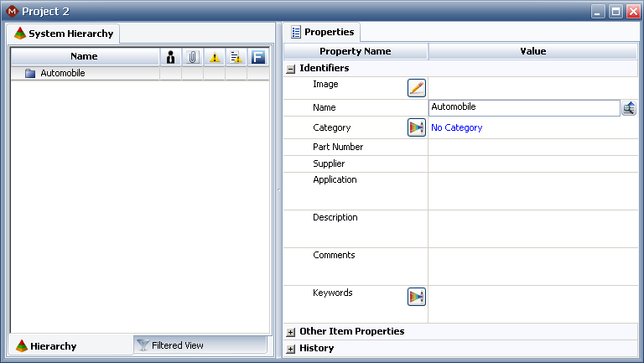Click the list-with-warning column header icon
The image size is (644, 363).
pyautogui.click(x=236, y=57)
